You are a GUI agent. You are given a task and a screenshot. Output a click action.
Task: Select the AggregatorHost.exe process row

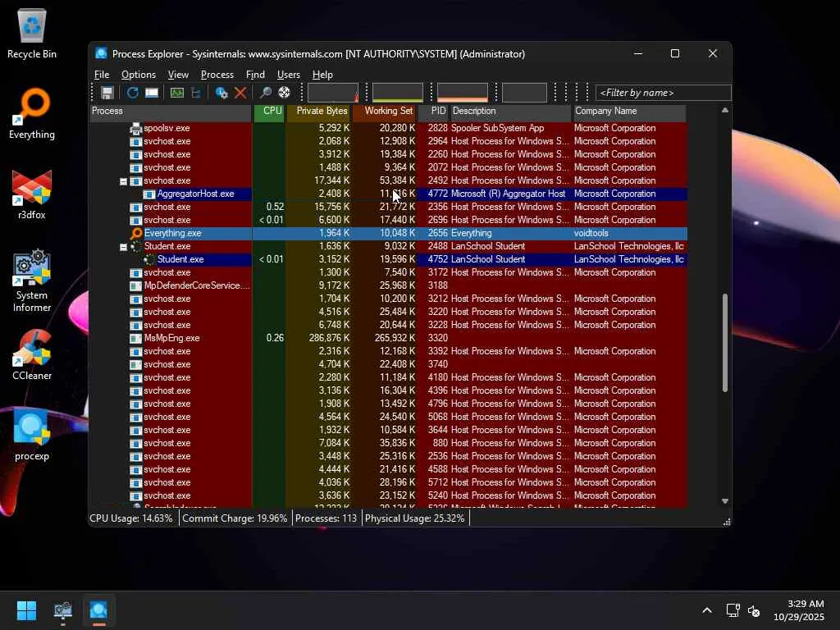pyautogui.click(x=388, y=194)
